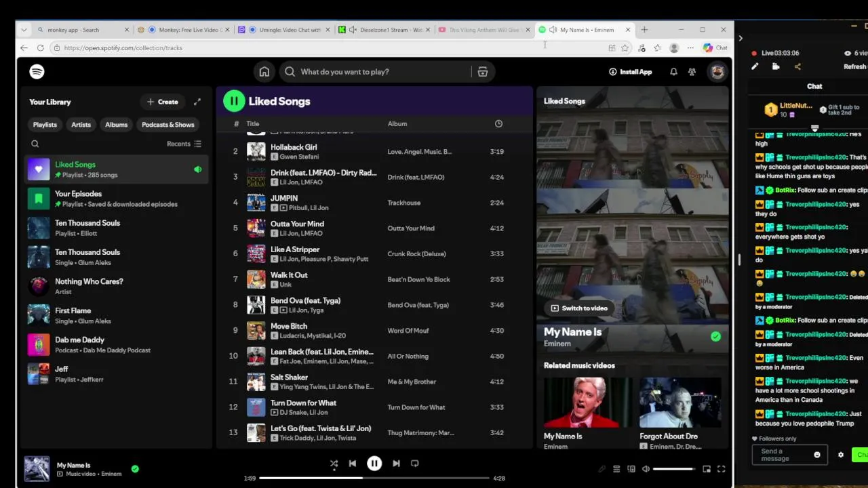The image size is (868, 488).
Task: Click the Install App button
Action: coord(630,72)
